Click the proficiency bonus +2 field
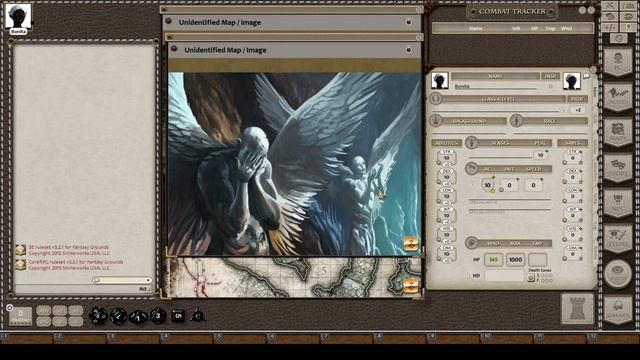Screen dimensions: 640x360 (x=578, y=110)
